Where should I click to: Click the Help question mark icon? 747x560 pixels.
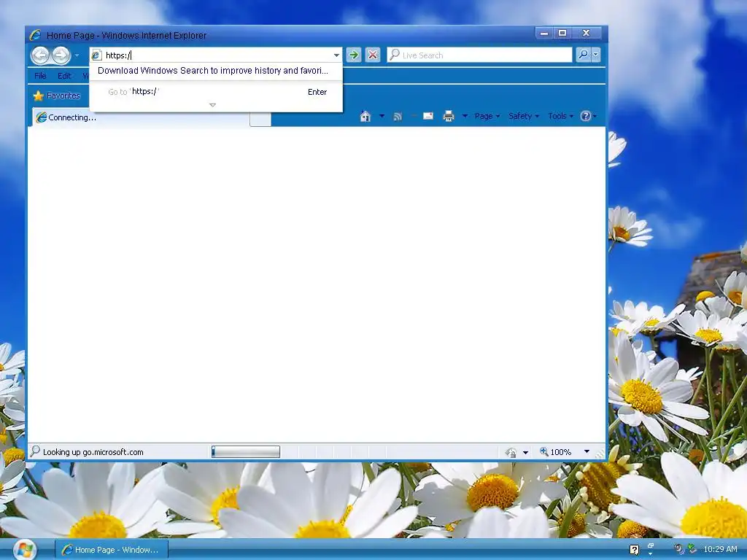[586, 116]
